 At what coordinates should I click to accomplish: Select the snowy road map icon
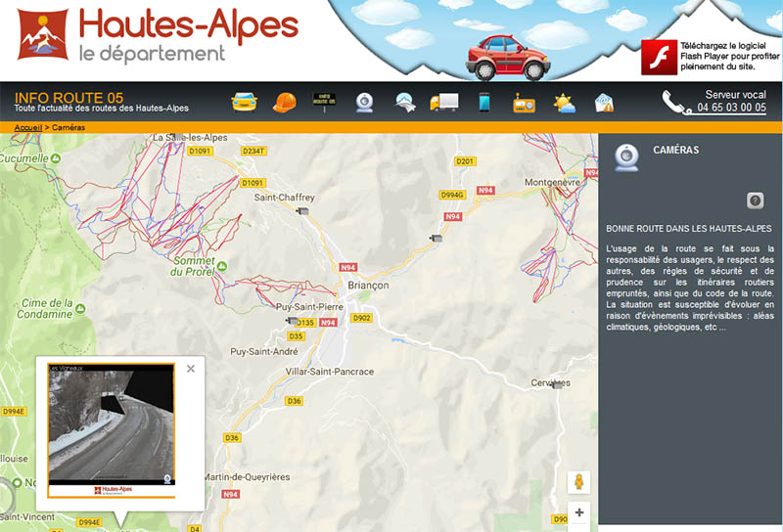(x=404, y=103)
